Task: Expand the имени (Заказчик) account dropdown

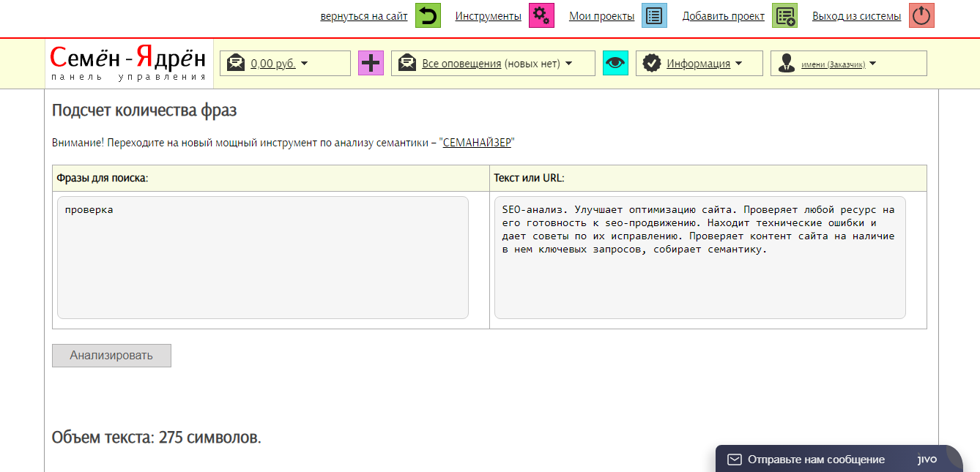Action: 849,63
